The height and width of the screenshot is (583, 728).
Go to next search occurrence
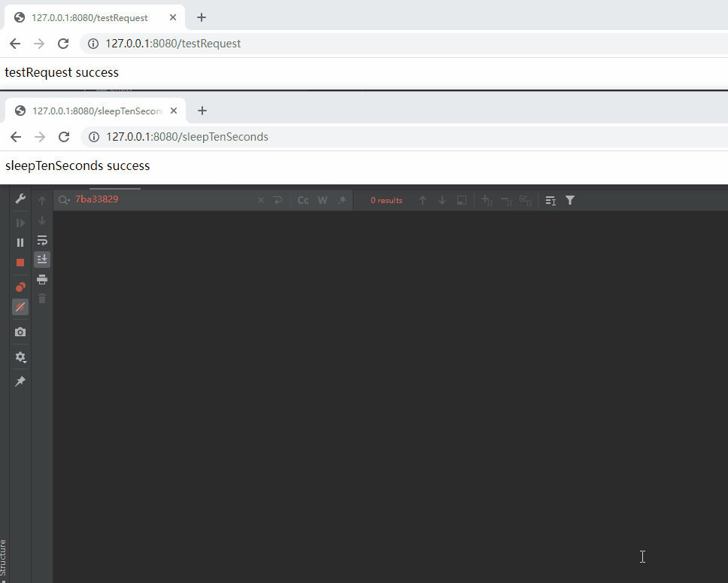(442, 200)
